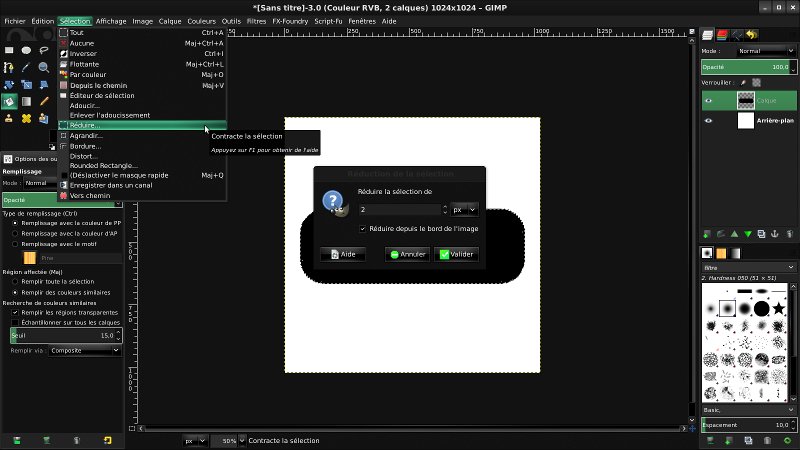
Task: Lock alpha channel of the layer
Action: 757,82
